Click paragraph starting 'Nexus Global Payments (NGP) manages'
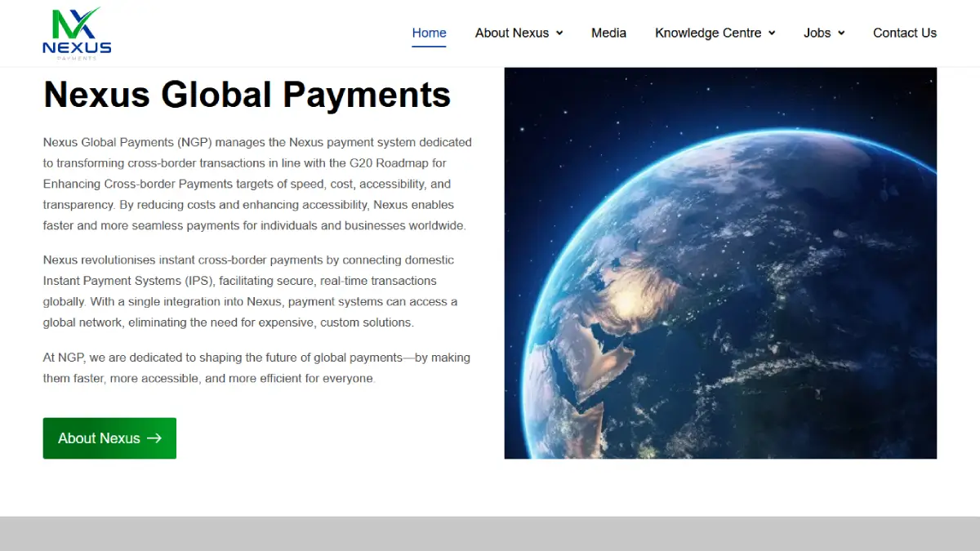Image resolution: width=980 pixels, height=551 pixels. point(258,184)
